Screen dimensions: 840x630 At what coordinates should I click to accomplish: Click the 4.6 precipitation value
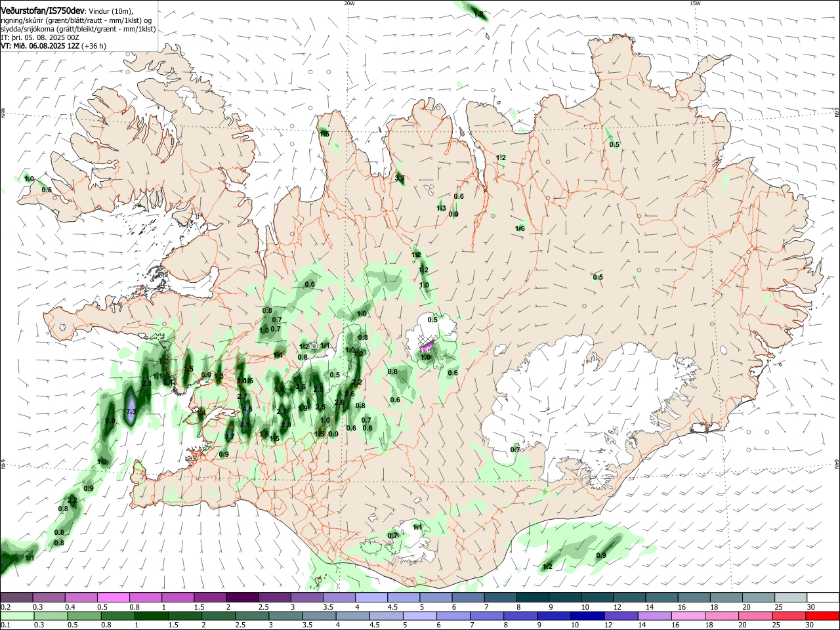[247, 409]
